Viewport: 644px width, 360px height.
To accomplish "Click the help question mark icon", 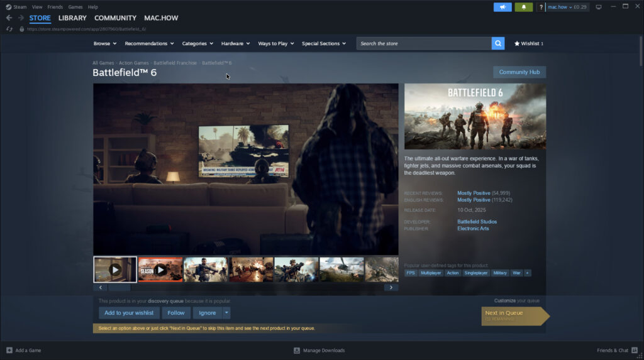I will coord(541,7).
